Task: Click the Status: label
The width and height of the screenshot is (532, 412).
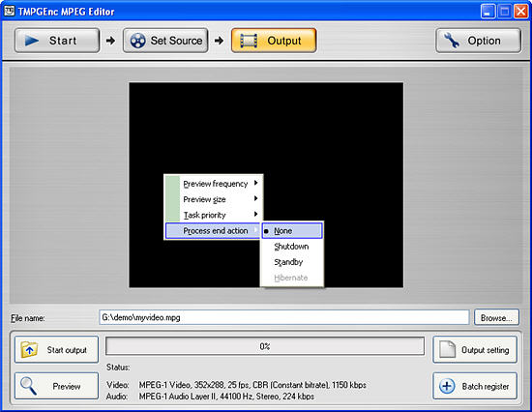Action: [x=118, y=368]
